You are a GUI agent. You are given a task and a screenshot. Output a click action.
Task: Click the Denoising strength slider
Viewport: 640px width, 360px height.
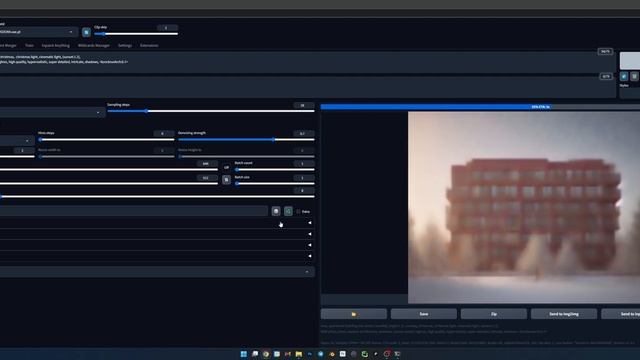point(246,140)
